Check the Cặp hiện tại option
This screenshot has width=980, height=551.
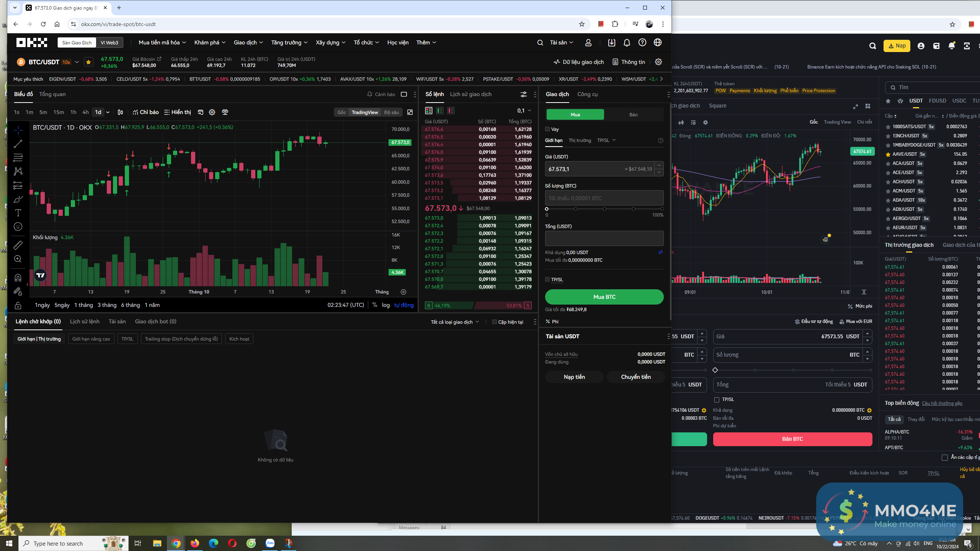494,322
